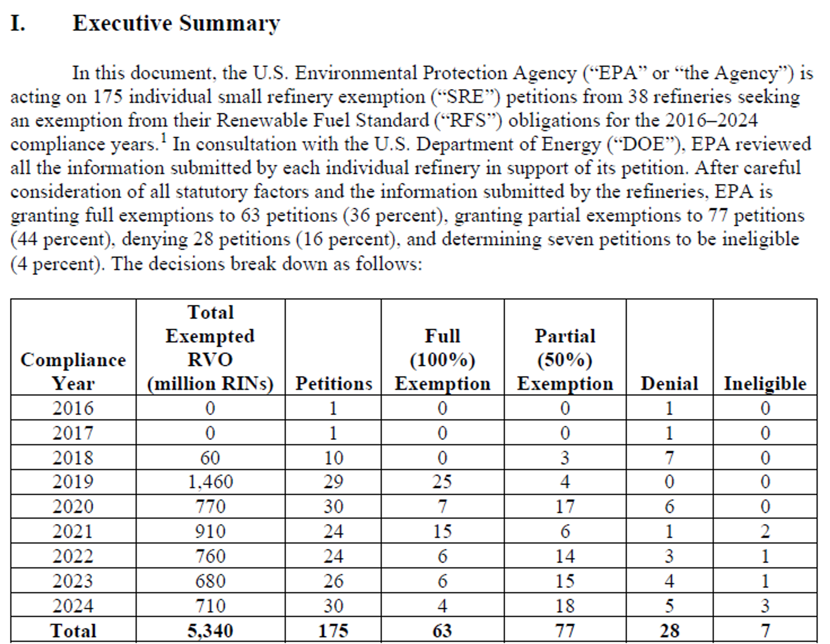Click the Executive Summary heading

click(145, 23)
